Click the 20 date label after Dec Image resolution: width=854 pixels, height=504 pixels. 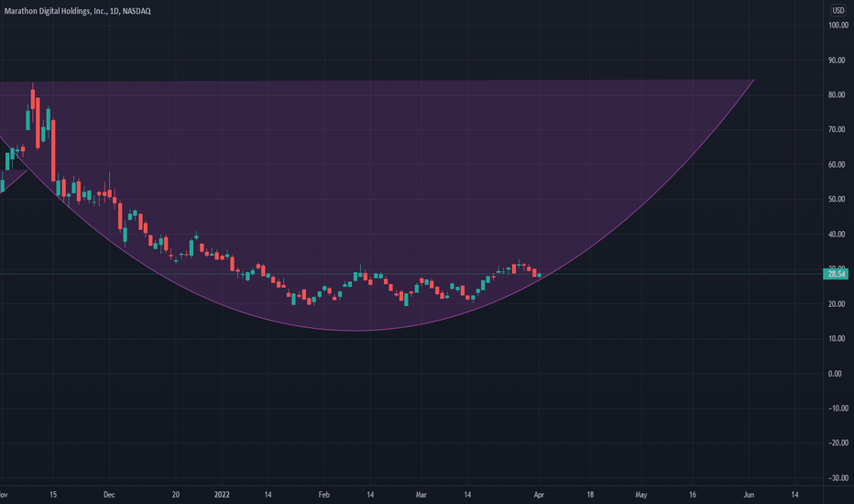(175, 495)
